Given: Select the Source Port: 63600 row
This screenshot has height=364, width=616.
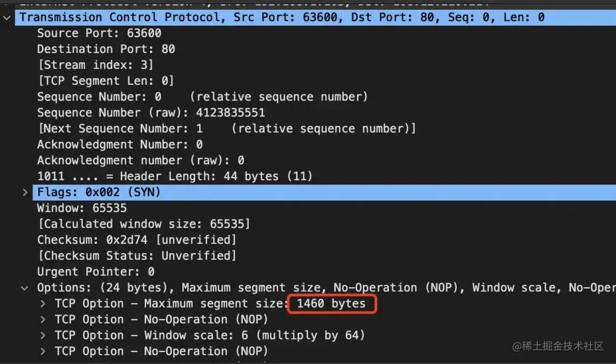Looking at the screenshot, I should point(99,34).
